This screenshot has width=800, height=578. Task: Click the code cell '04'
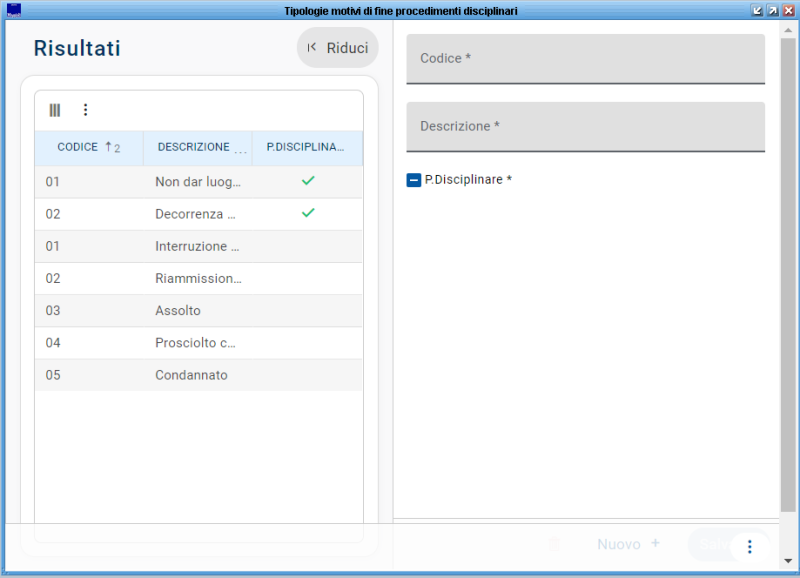(53, 342)
